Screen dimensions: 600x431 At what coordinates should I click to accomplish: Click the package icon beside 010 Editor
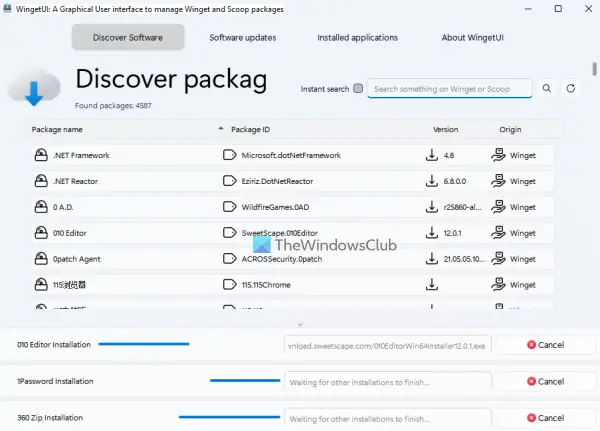tap(41, 233)
